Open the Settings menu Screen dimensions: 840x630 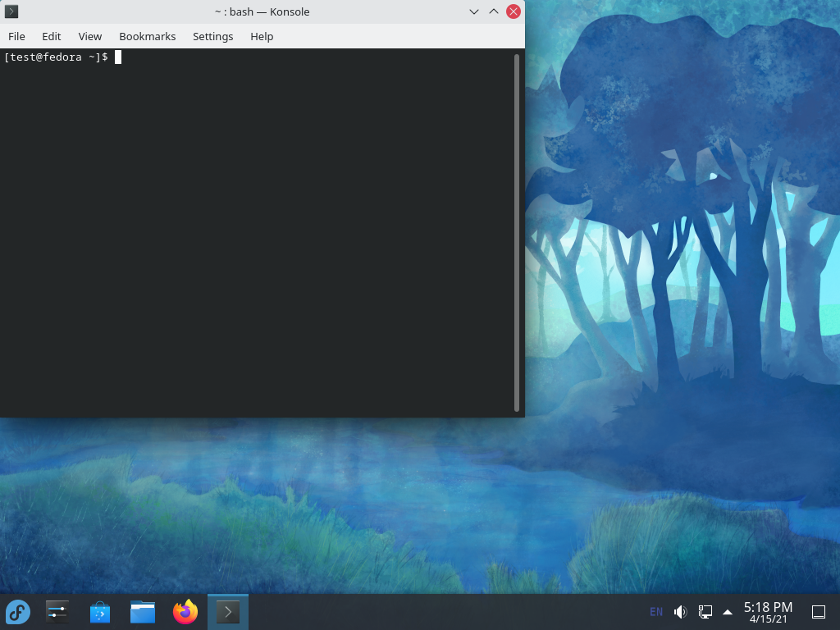pos(212,36)
